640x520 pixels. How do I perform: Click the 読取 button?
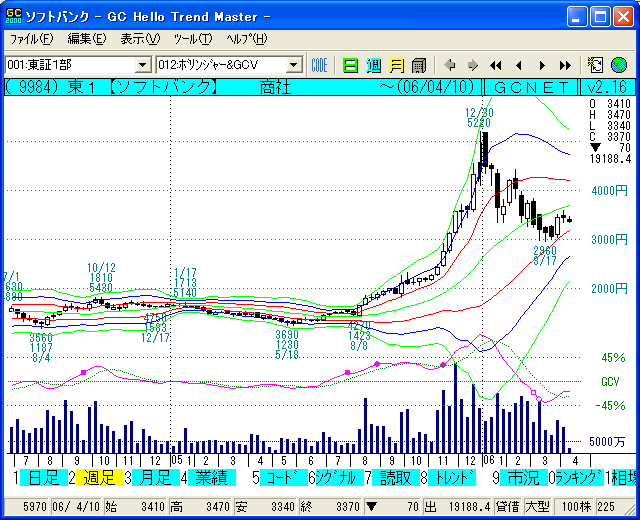tap(396, 478)
